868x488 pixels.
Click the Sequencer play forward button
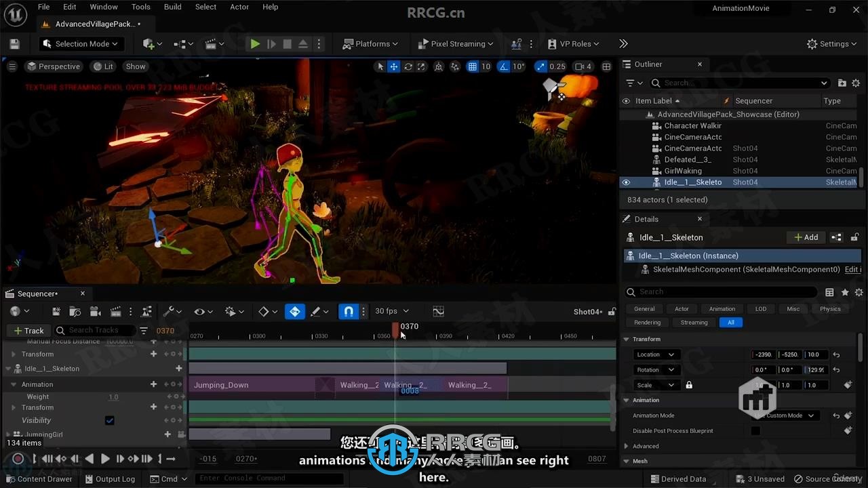pyautogui.click(x=105, y=459)
